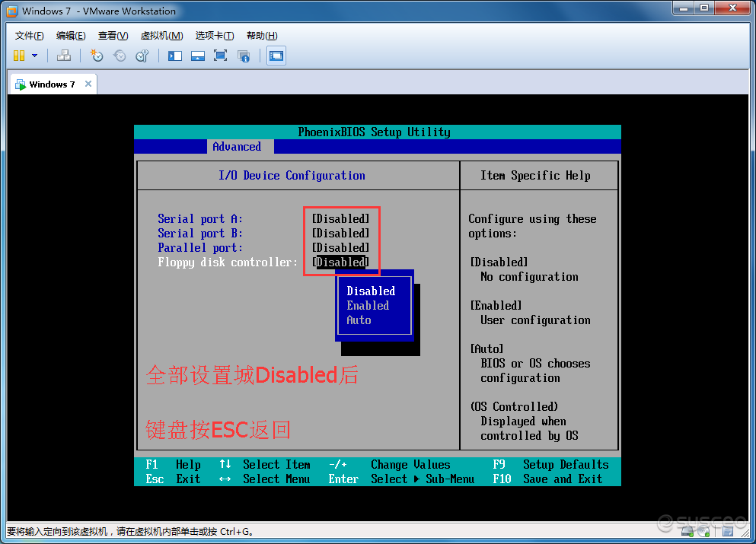The width and height of the screenshot is (756, 544).
Task: Click the Serial port A Disabled value
Action: [x=340, y=218]
